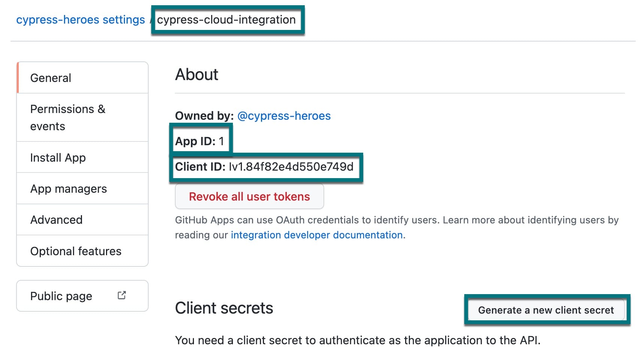Select App managers in the sidebar

pyautogui.click(x=69, y=189)
